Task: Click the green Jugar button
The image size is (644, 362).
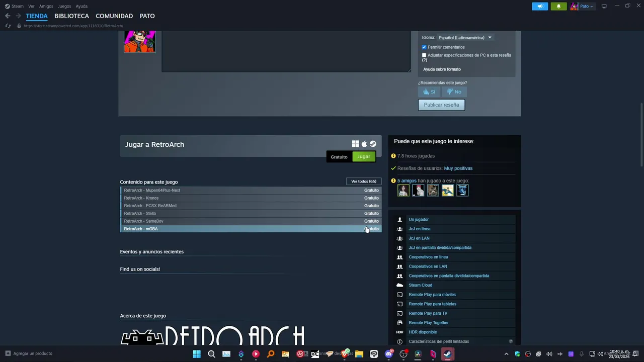Action: tap(364, 156)
